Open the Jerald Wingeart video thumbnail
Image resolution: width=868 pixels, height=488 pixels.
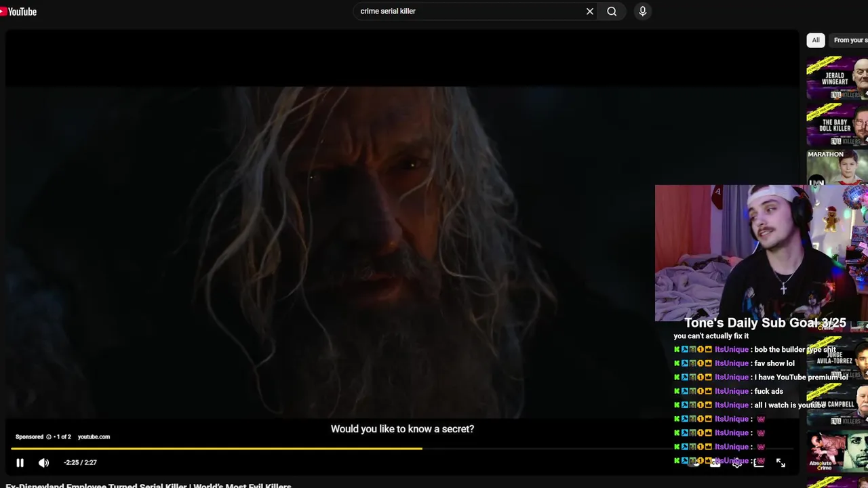pos(837,79)
